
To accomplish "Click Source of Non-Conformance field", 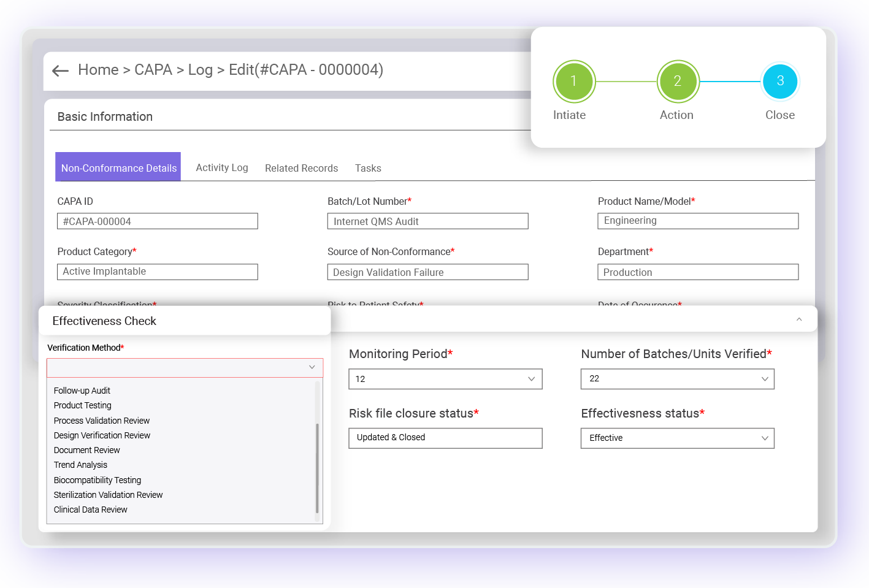I will coord(428,272).
